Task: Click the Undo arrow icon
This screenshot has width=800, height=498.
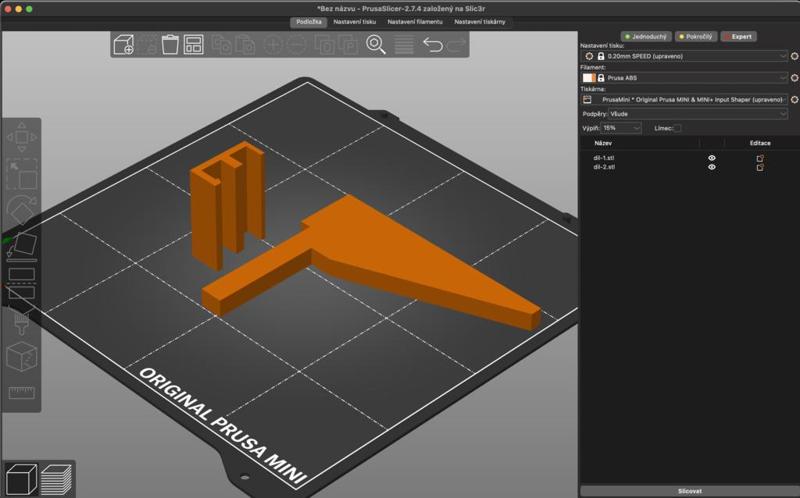Action: (432, 45)
